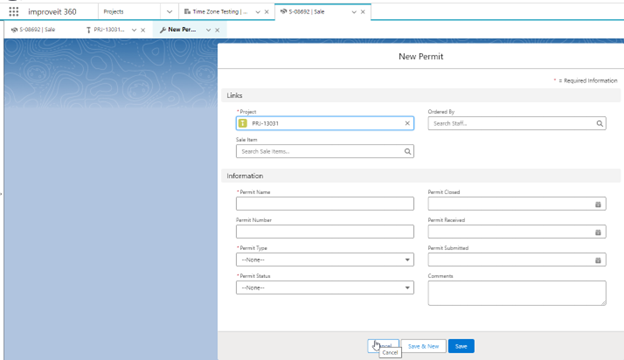
Task: Click the Sale Item search field
Action: click(325, 151)
